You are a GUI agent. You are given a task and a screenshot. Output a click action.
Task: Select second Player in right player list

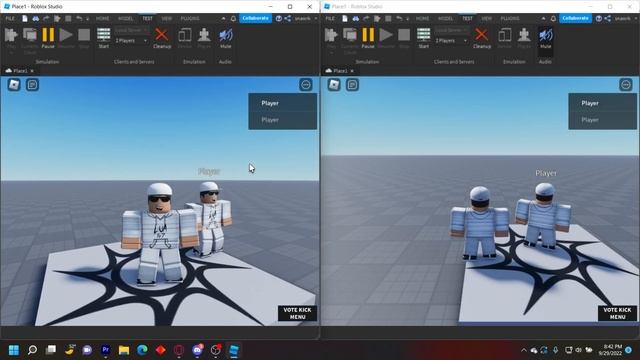pos(602,120)
